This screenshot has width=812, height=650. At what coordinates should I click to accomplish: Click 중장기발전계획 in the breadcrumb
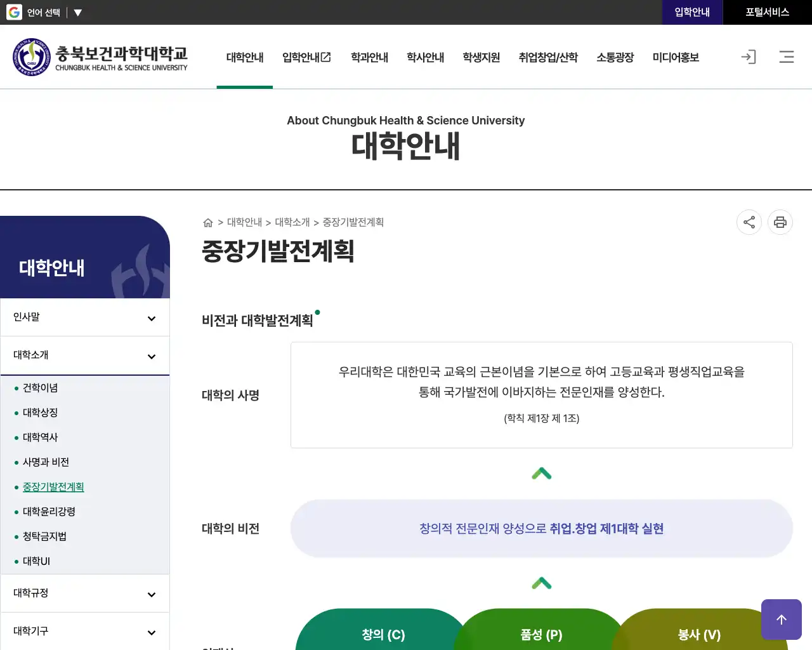tap(353, 222)
